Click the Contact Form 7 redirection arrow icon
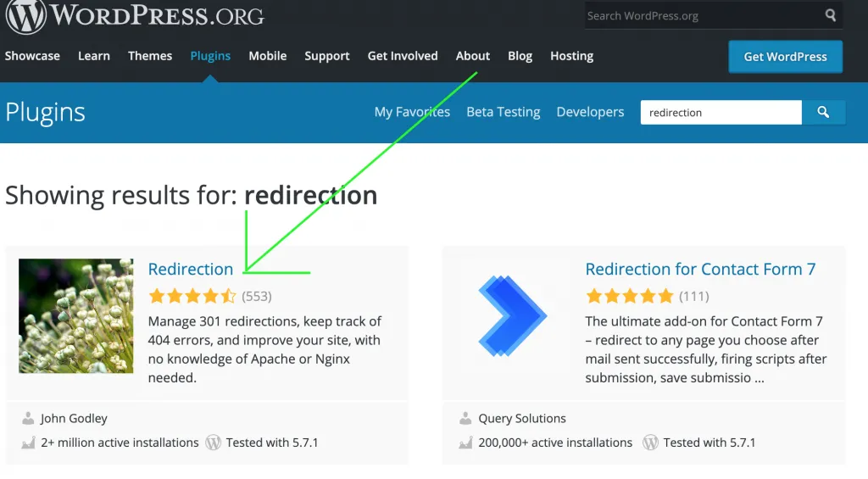The image size is (868, 479). coord(512,315)
